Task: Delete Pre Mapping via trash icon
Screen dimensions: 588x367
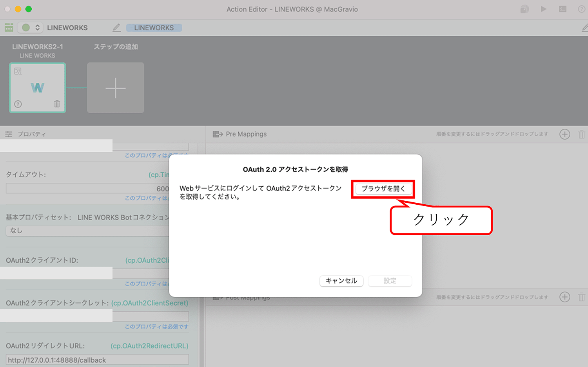Action: pyautogui.click(x=582, y=134)
